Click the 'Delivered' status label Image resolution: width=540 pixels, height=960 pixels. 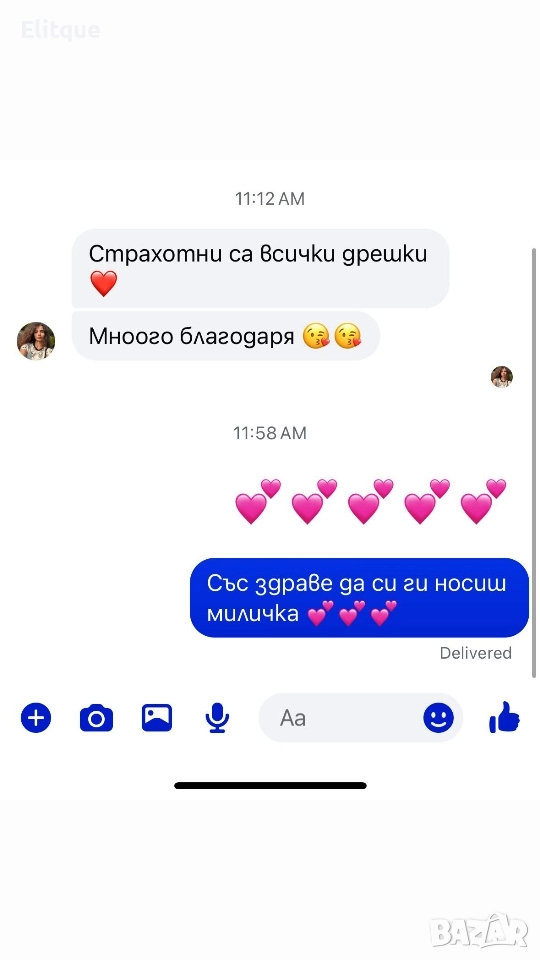click(476, 653)
